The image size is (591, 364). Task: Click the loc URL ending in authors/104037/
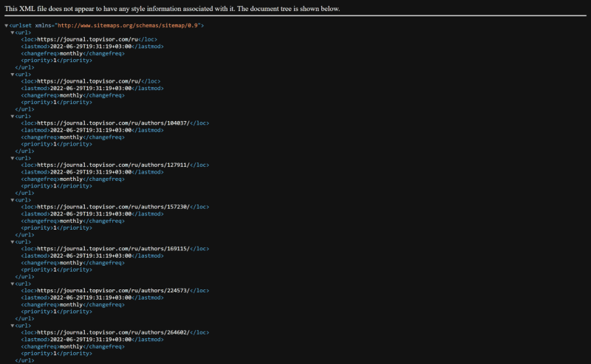click(x=114, y=123)
